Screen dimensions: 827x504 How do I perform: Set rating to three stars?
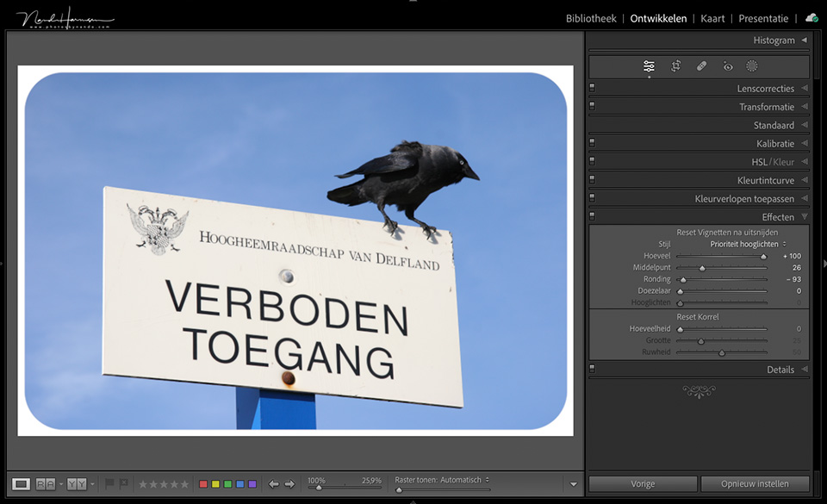(x=164, y=484)
